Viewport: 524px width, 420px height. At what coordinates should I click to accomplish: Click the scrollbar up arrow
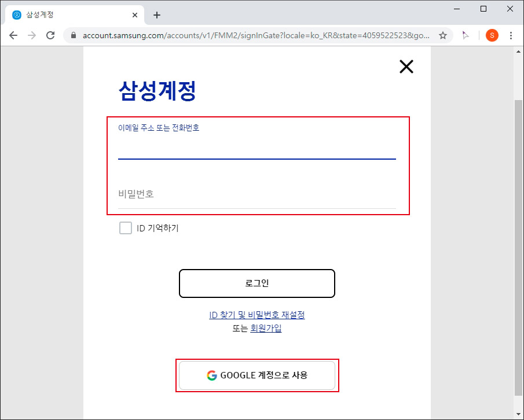pyautogui.click(x=518, y=51)
